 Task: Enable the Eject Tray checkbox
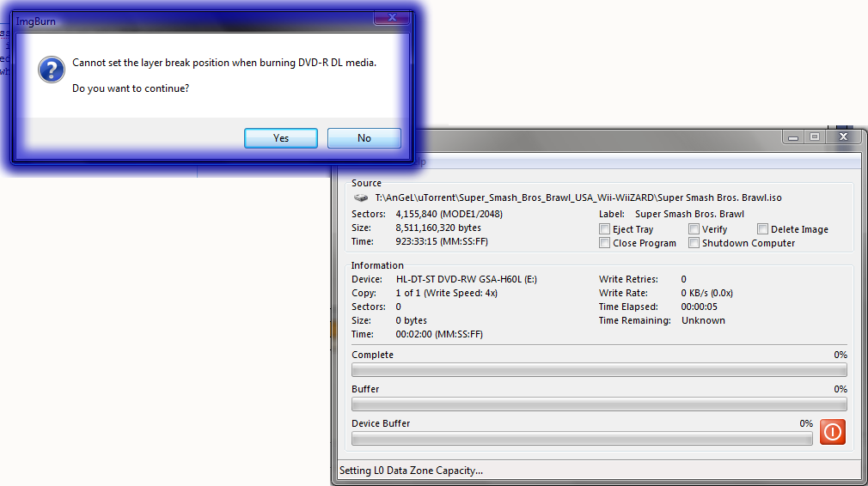click(x=605, y=229)
